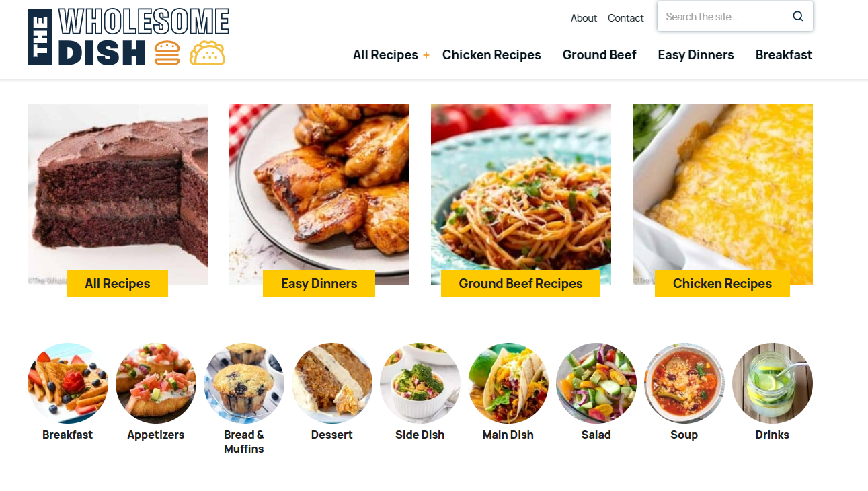Select the Breakfast circular category icon
This screenshot has height=491, width=868.
[68, 383]
